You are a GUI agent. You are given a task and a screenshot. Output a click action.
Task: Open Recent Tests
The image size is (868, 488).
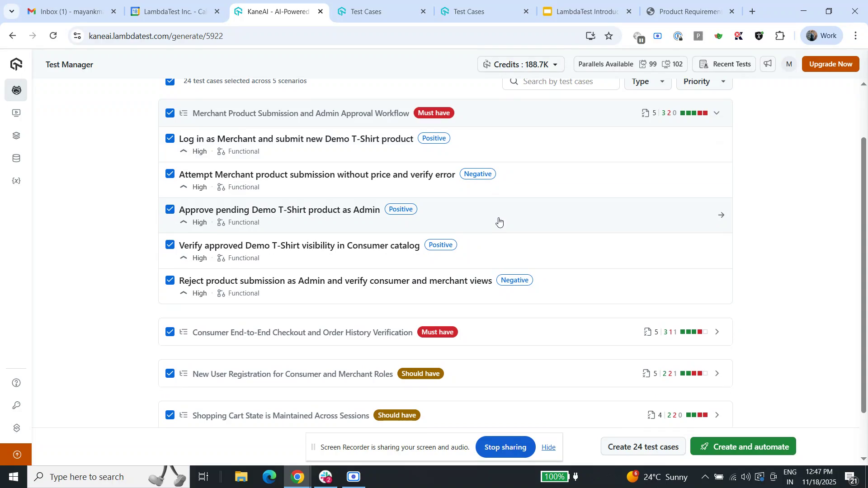point(724,64)
